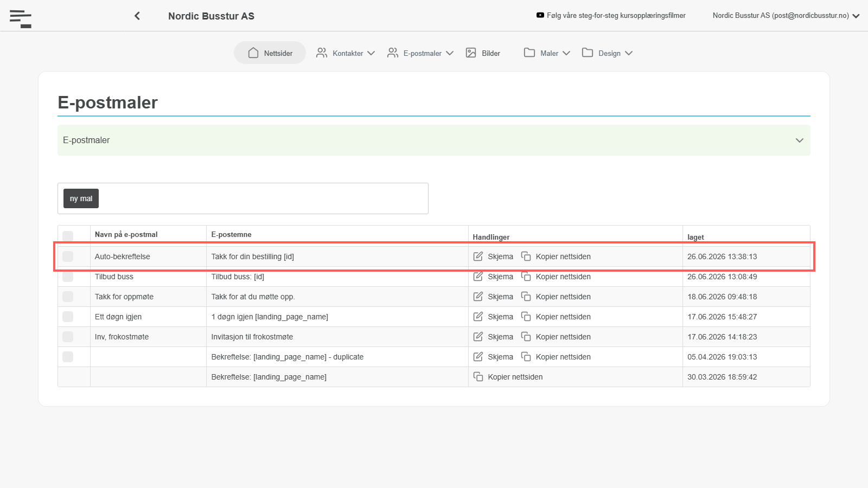Check the Tilbud buss row checkbox
Screen dimensions: 868x488
pos(68,277)
